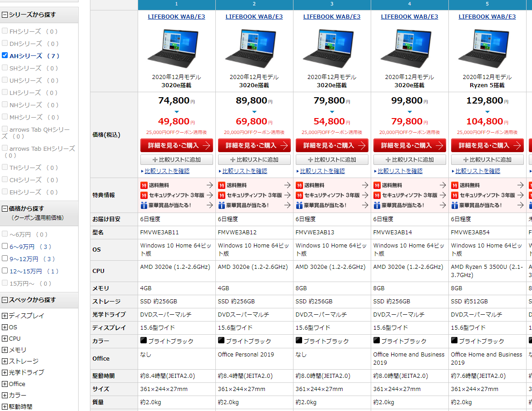The width and height of the screenshot is (532, 411).
Task: Click gift icon beside 豪華賞品が当たる! in column 5
Action: 455,205
